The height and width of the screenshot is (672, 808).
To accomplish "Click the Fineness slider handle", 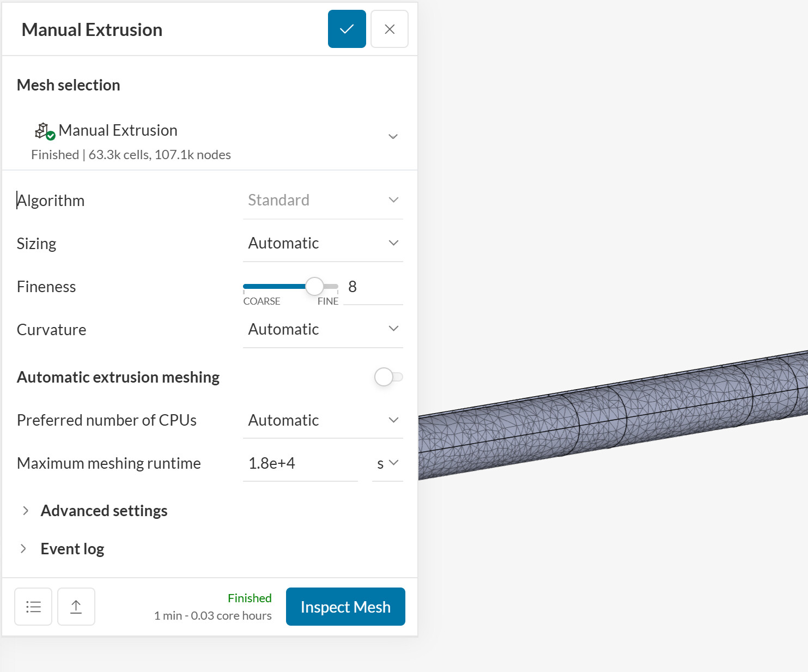I will pos(314,286).
